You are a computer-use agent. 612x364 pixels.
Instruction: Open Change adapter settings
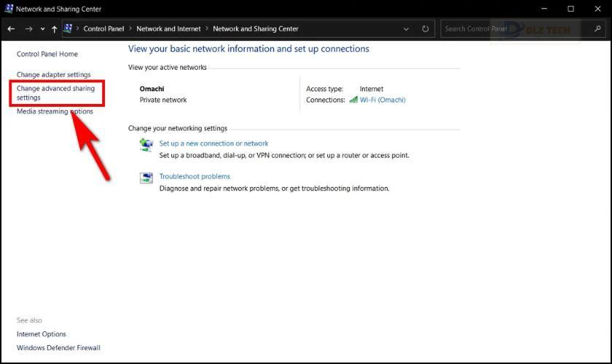[53, 74]
